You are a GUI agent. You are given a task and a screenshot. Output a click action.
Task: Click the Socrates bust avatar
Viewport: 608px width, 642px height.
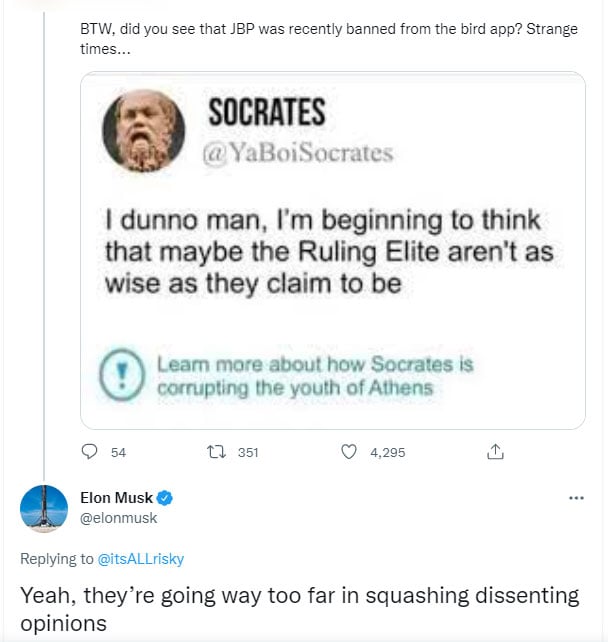tap(143, 131)
